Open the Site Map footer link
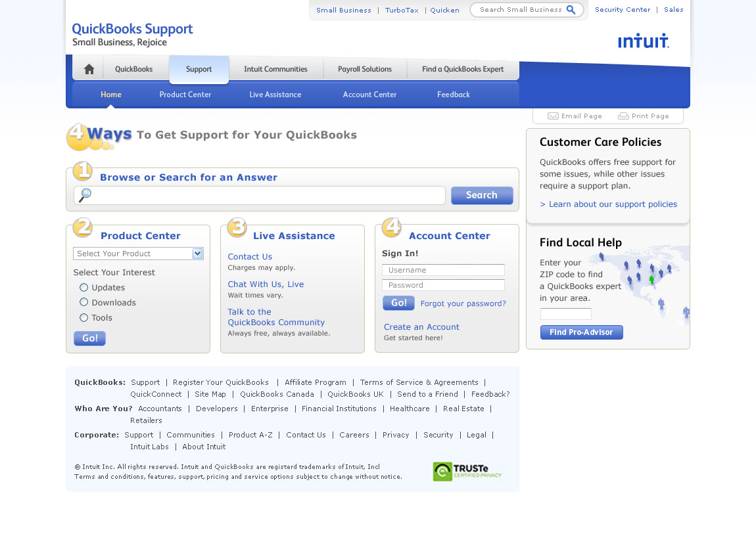 click(210, 394)
